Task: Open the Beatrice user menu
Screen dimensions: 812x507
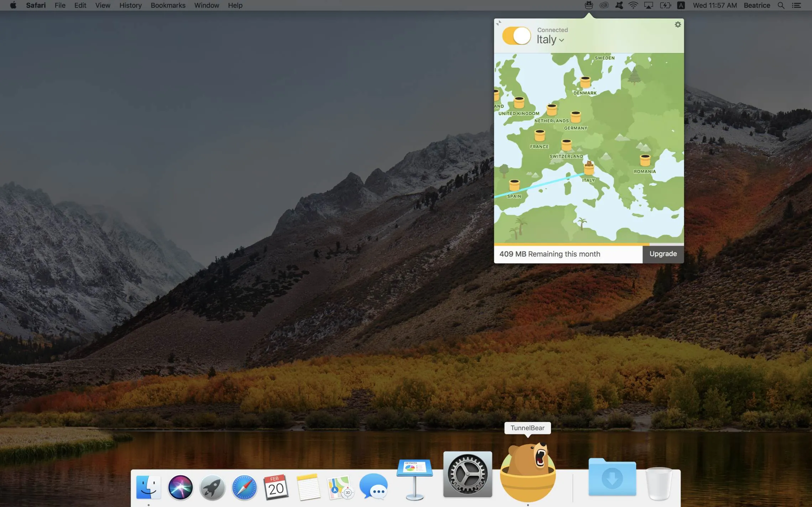Action: [x=757, y=5]
